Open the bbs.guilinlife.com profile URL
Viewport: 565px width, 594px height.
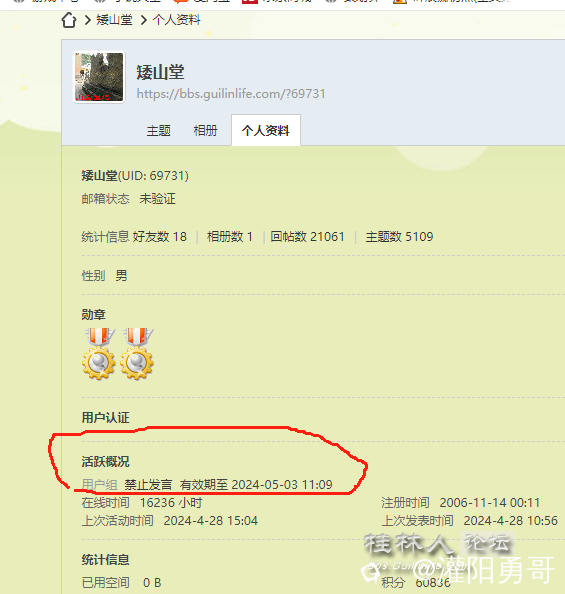231,94
